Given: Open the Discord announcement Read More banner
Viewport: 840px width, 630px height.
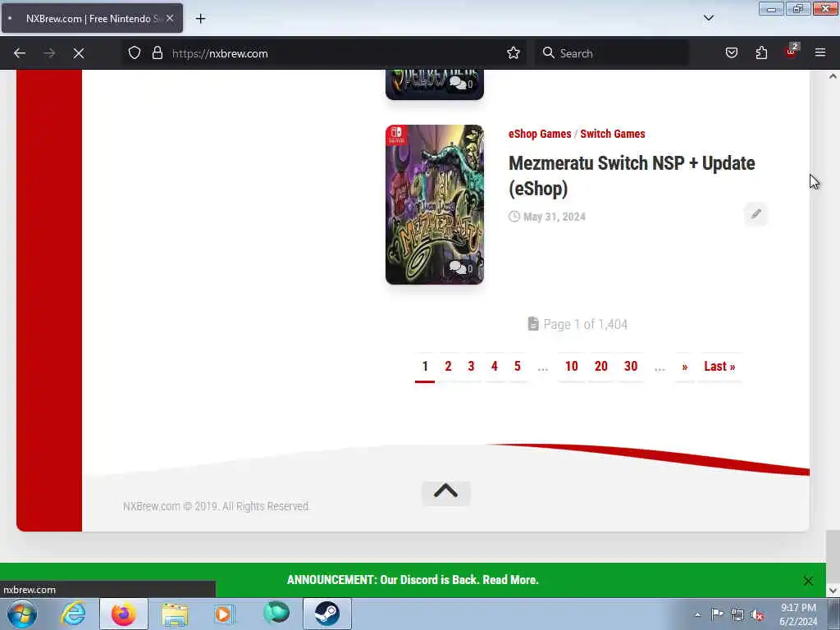Looking at the screenshot, I should click(x=413, y=580).
